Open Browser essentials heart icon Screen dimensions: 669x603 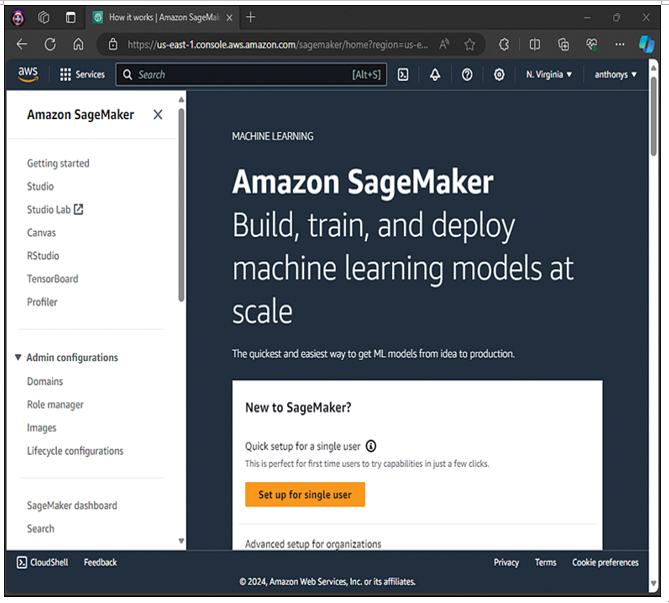pos(591,44)
